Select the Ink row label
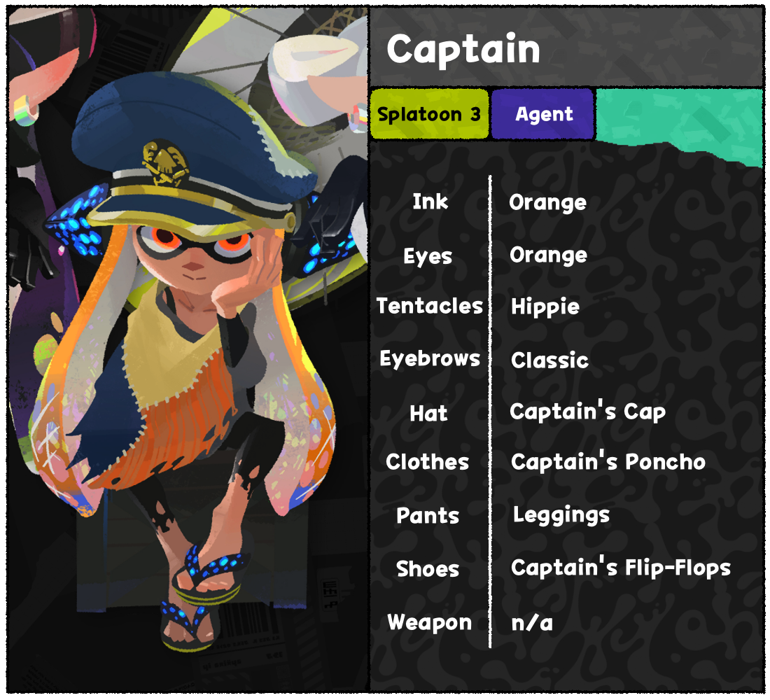This screenshot has width=770, height=700. coord(430,202)
